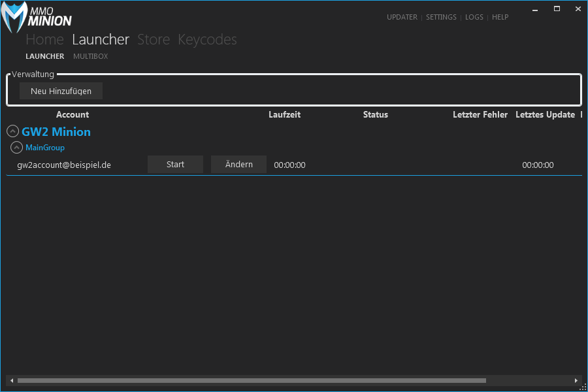Click the horizontal scrollbar right arrow
588x392 pixels.
(576, 380)
